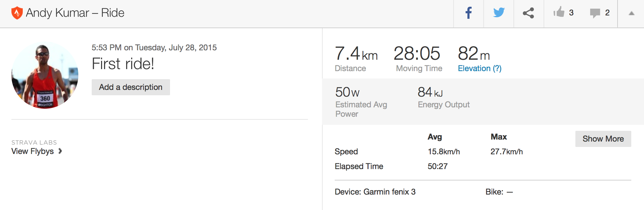Open the generic share icon
The height and width of the screenshot is (210, 644).
click(529, 13)
